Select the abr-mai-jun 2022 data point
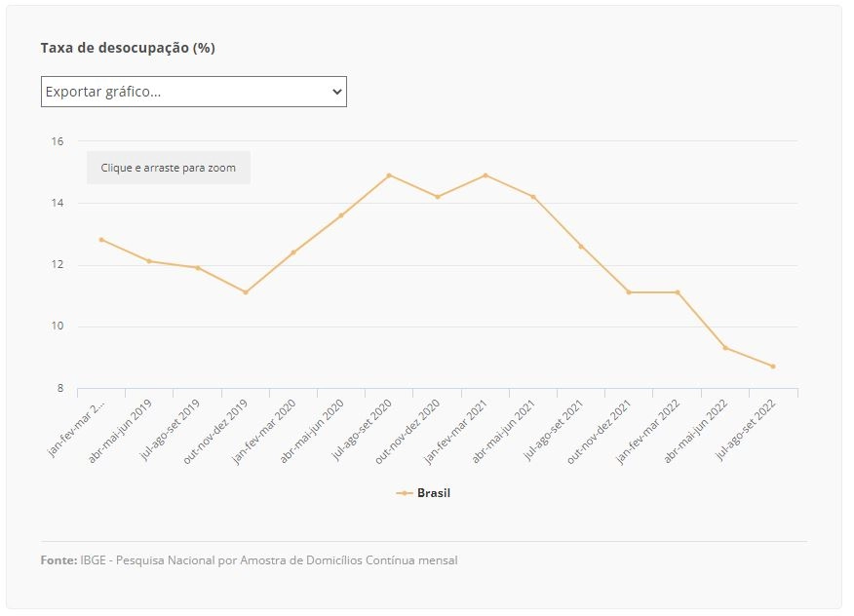 coord(725,348)
